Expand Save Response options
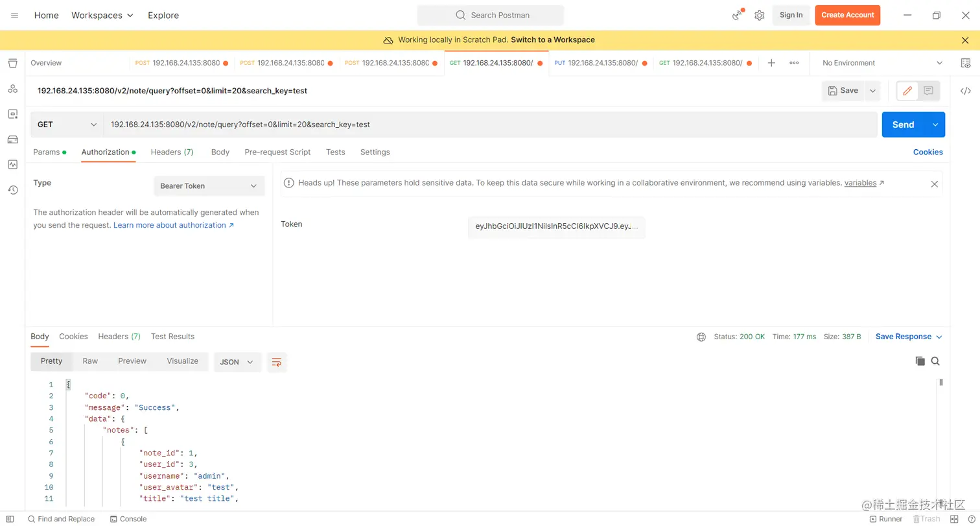The height and width of the screenshot is (526, 980). click(x=909, y=337)
